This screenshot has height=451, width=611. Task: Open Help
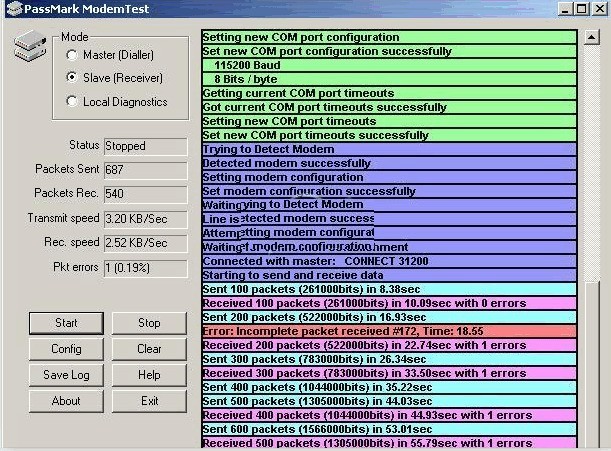149,375
